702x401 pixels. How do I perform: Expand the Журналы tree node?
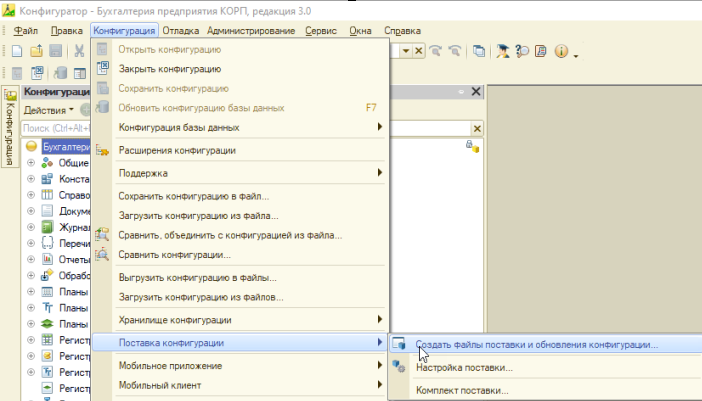(31, 227)
